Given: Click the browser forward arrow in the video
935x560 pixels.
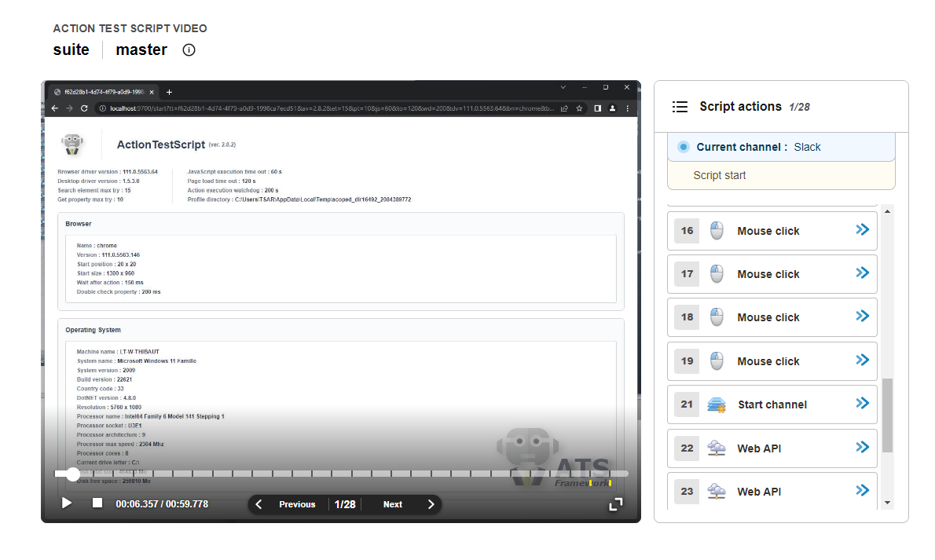Looking at the screenshot, I should [x=69, y=108].
